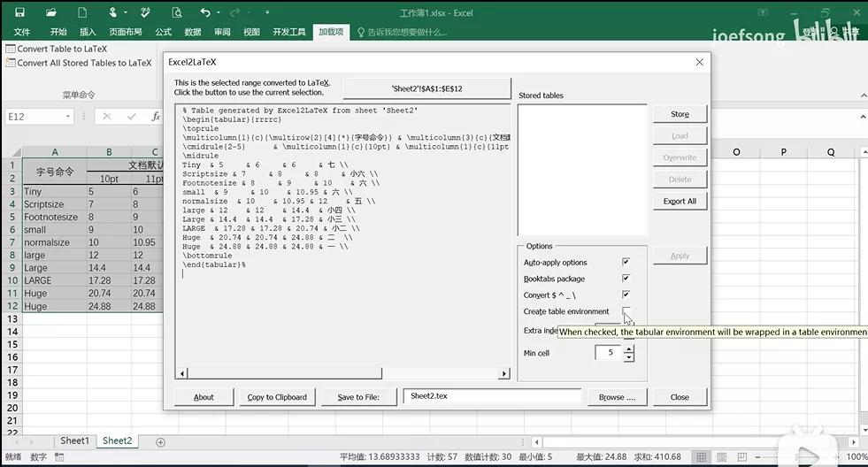Viewport: 868px width, 467px height.
Task: Collapse the ribbon with the chevron arrow
Action: [864, 96]
